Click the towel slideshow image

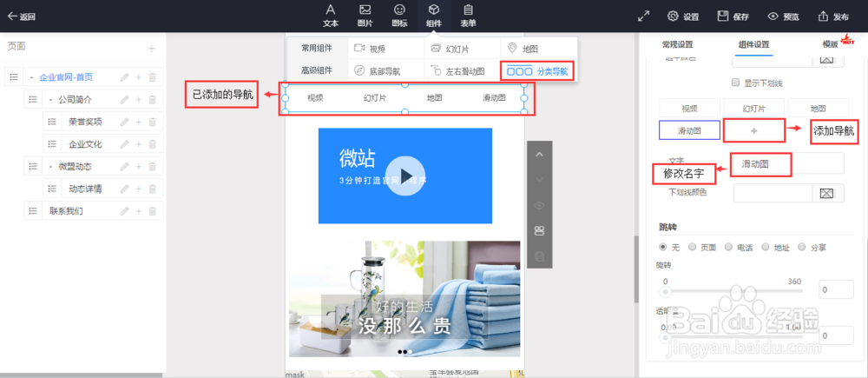tap(404, 299)
